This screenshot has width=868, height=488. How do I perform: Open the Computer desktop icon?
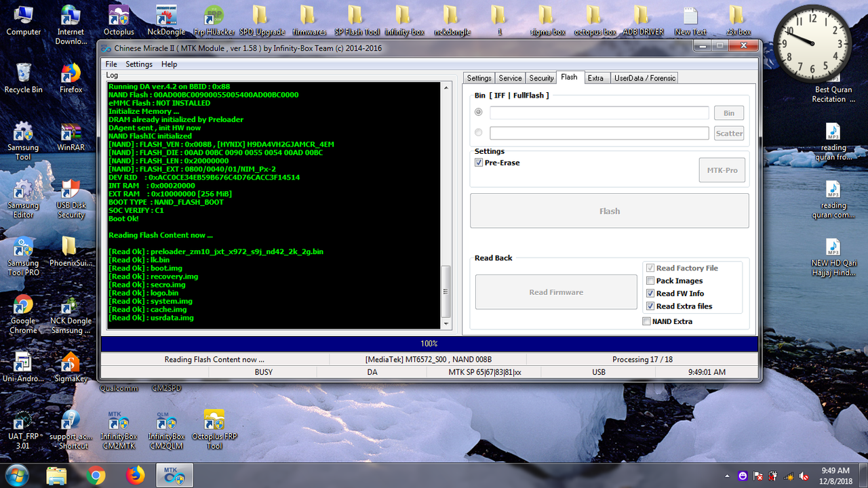pos(23,20)
